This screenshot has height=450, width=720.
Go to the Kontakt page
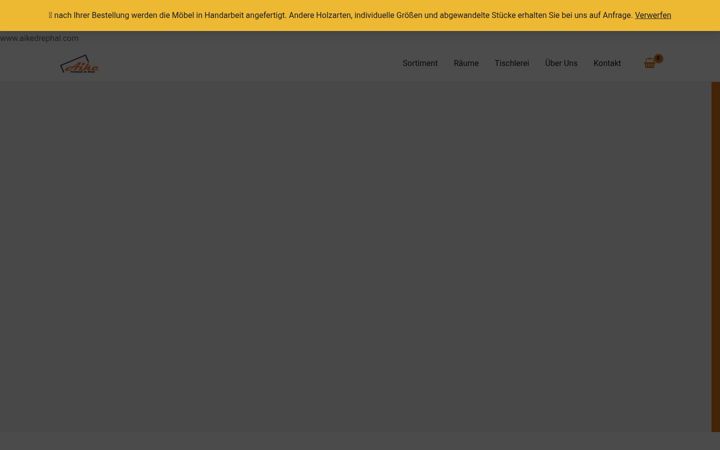tap(607, 63)
